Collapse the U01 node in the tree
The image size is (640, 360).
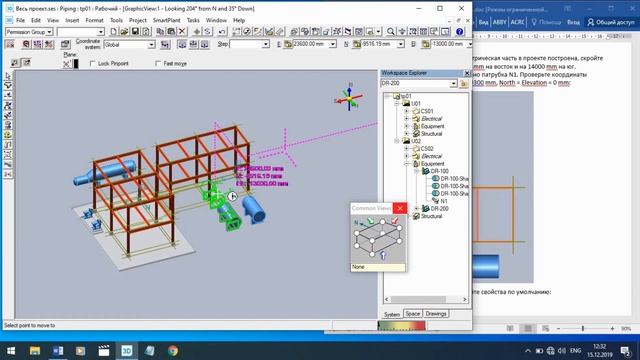click(x=396, y=104)
